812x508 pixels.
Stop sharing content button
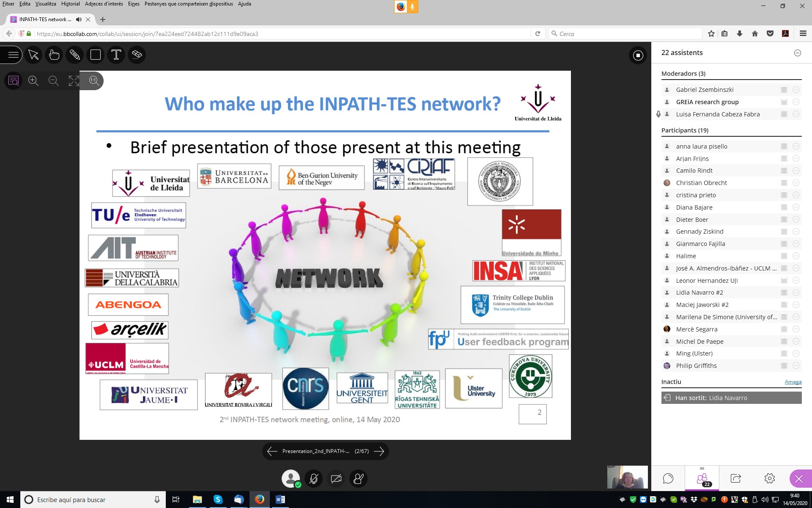pyautogui.click(x=638, y=55)
